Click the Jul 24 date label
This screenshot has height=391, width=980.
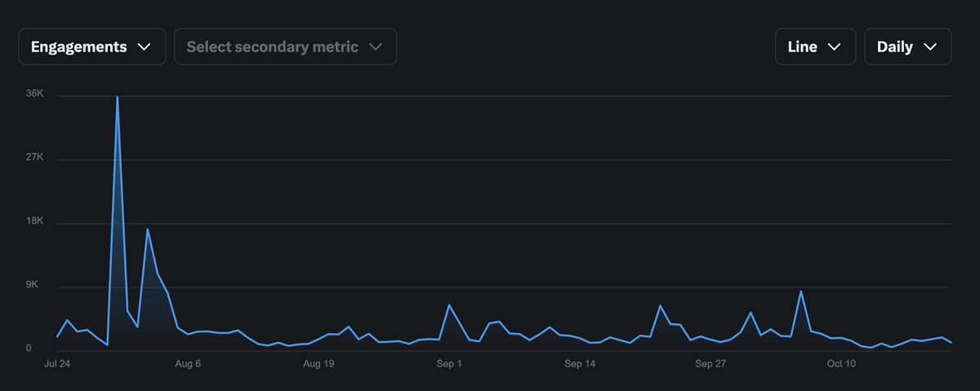pos(57,363)
